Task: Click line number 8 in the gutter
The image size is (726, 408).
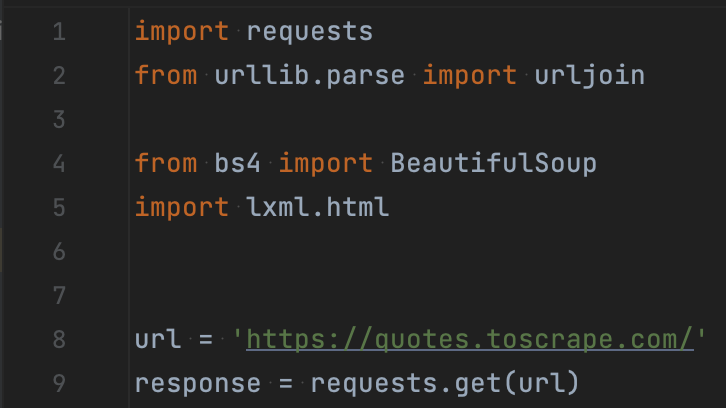Action: (59, 339)
